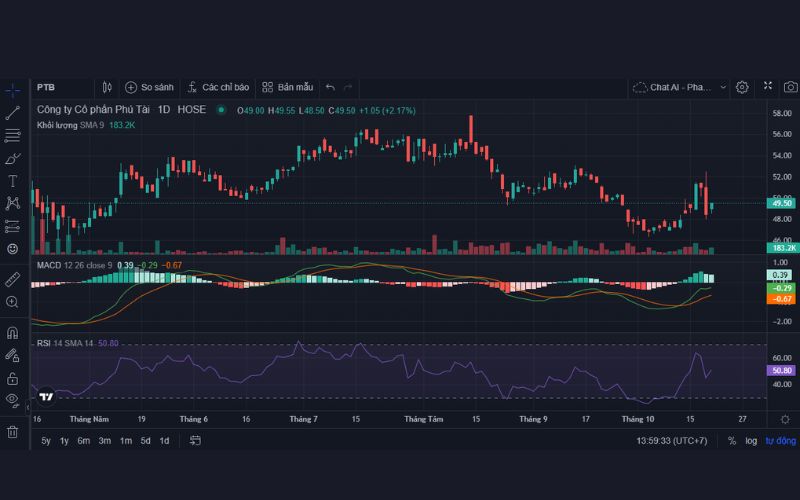Toggle log scale on price axis
Screen dimensions: 800x500
point(750,441)
